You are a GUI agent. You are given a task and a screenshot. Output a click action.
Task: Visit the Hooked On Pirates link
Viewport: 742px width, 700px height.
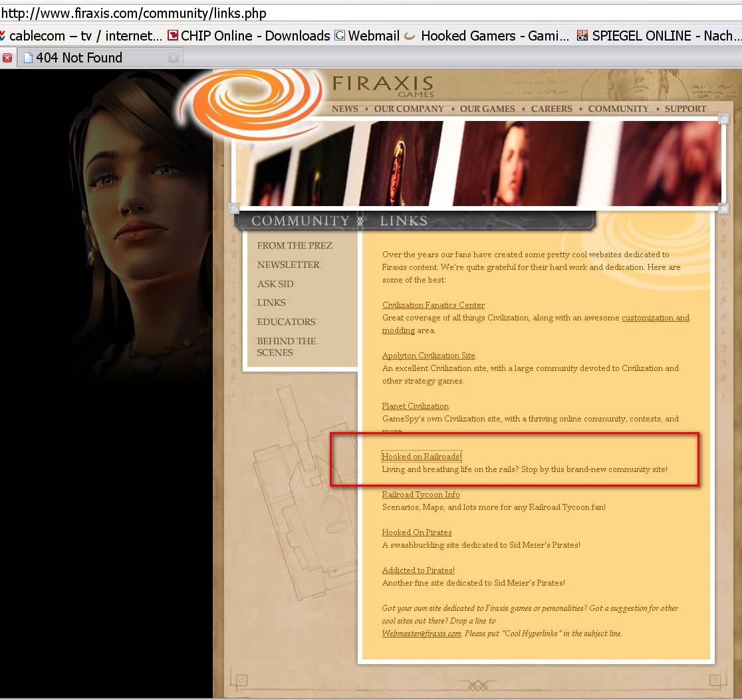pyautogui.click(x=416, y=532)
